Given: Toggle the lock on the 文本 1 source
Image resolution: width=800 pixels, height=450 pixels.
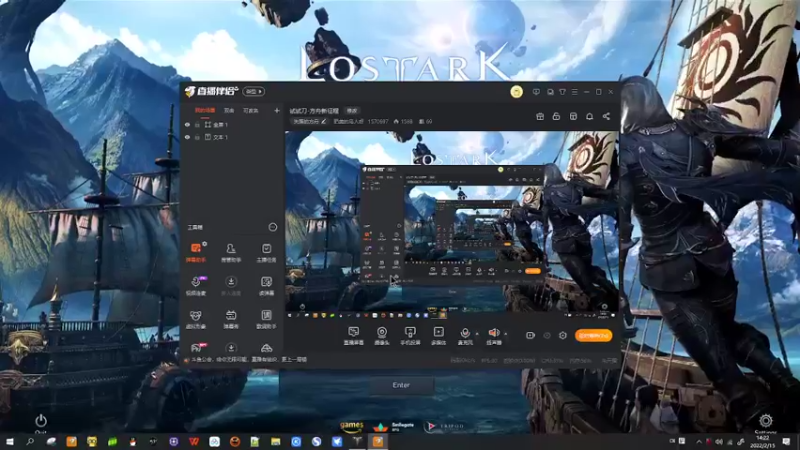Looking at the screenshot, I should (197, 137).
